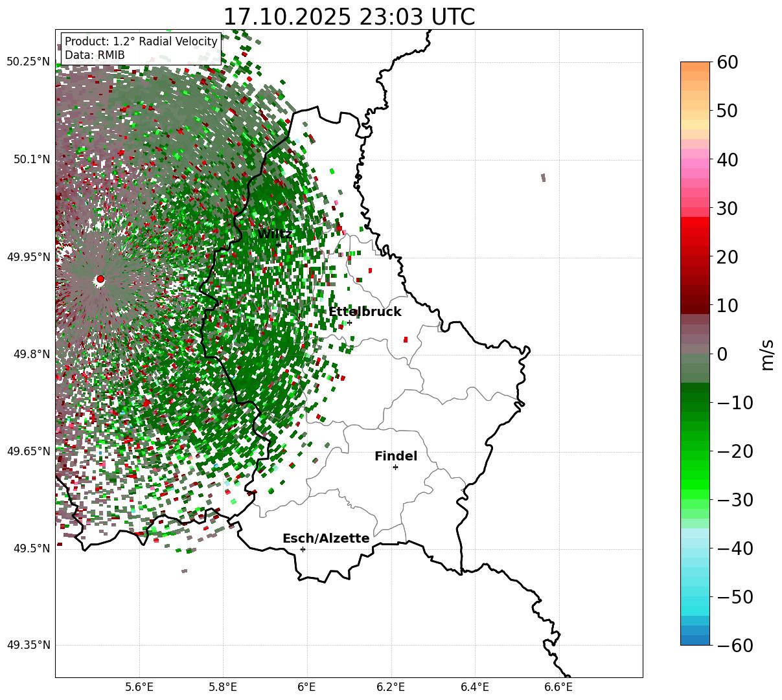Click the Findel cross marker

pyautogui.click(x=395, y=467)
